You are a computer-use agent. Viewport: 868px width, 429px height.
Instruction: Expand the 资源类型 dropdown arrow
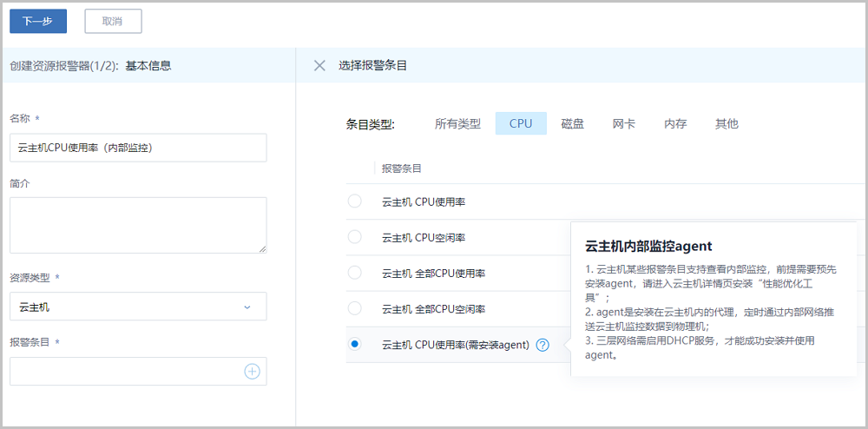point(247,307)
